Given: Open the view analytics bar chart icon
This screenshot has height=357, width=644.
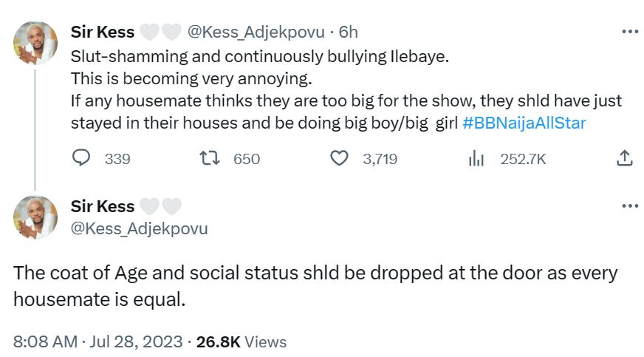Looking at the screenshot, I should (476, 158).
